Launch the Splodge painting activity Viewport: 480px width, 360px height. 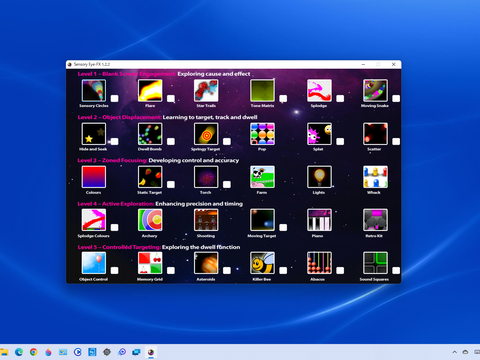319,90
